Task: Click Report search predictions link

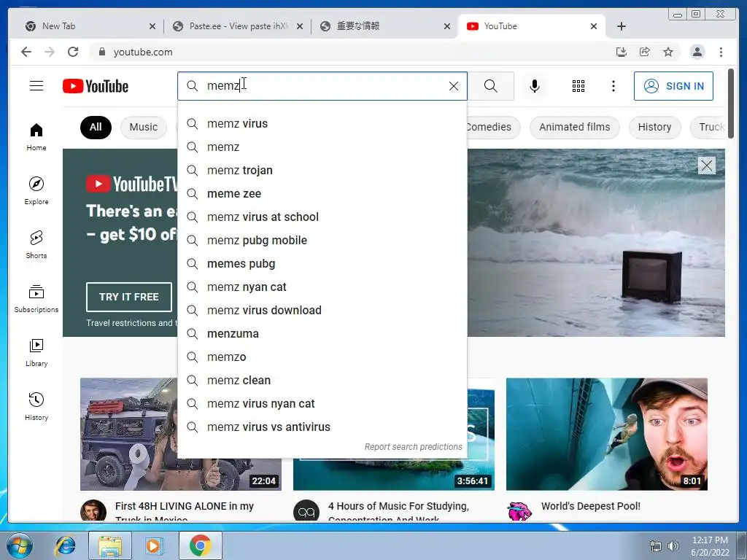Action: (413, 447)
